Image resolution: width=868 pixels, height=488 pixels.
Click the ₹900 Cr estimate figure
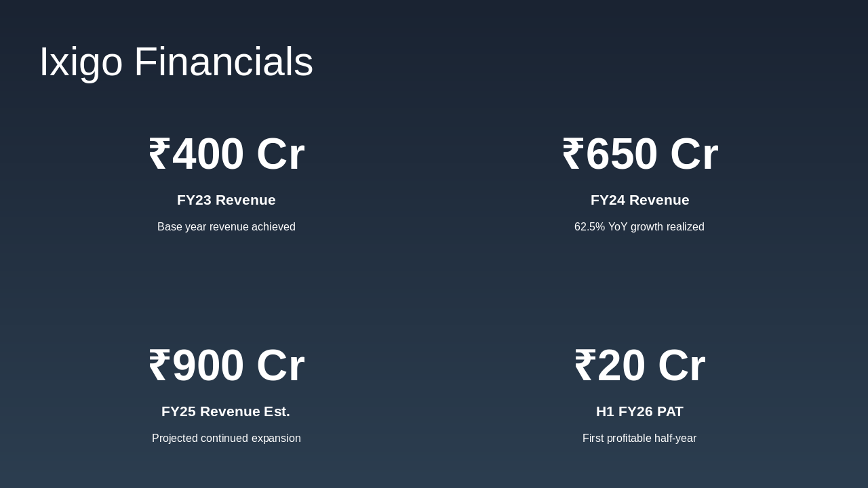(226, 365)
